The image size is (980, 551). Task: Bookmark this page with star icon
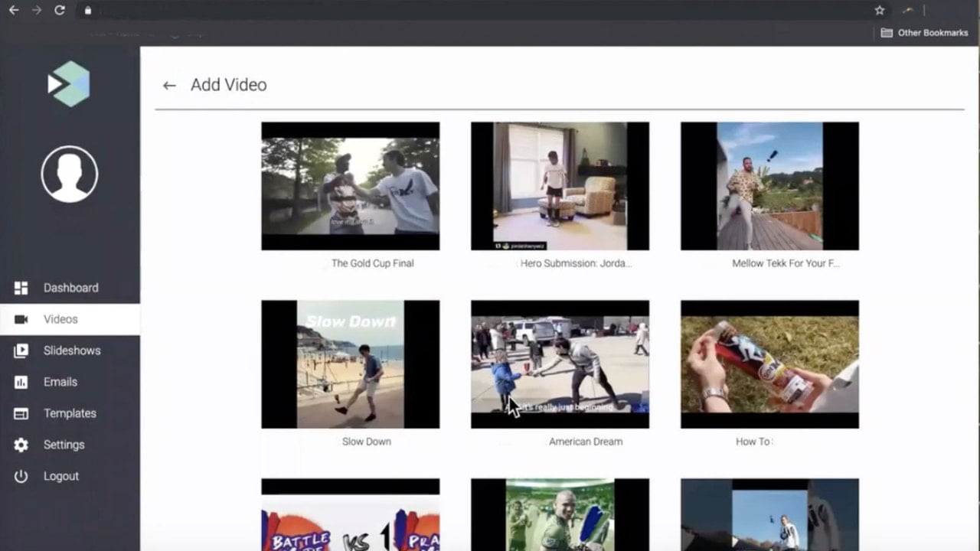point(880,10)
